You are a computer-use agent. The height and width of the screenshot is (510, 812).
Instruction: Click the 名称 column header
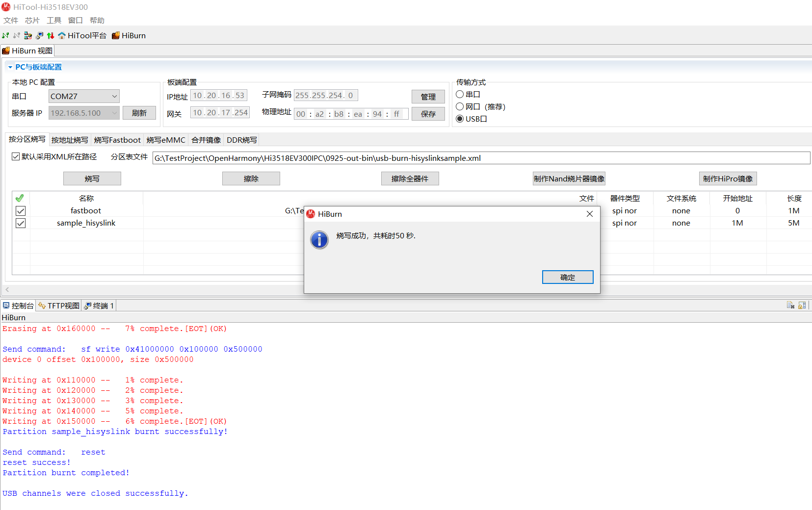click(86, 198)
